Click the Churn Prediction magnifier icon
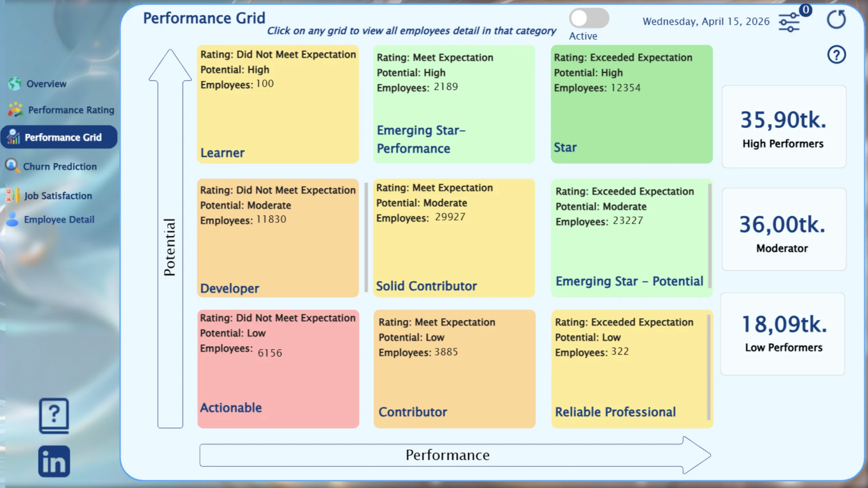Image resolution: width=868 pixels, height=488 pixels. tap(12, 166)
